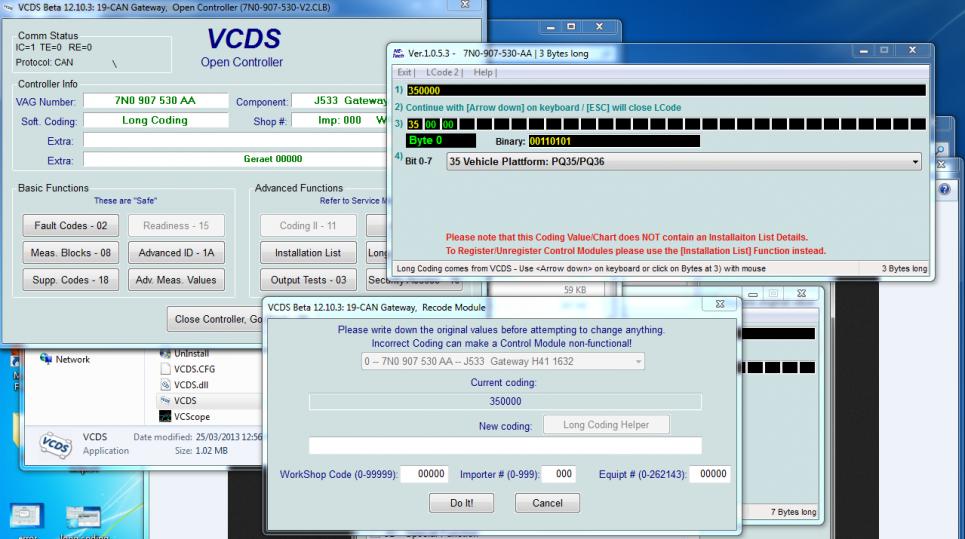This screenshot has height=539, width=965.
Task: Click the '3 Bytes long' status bar text
Action: pos(904,268)
